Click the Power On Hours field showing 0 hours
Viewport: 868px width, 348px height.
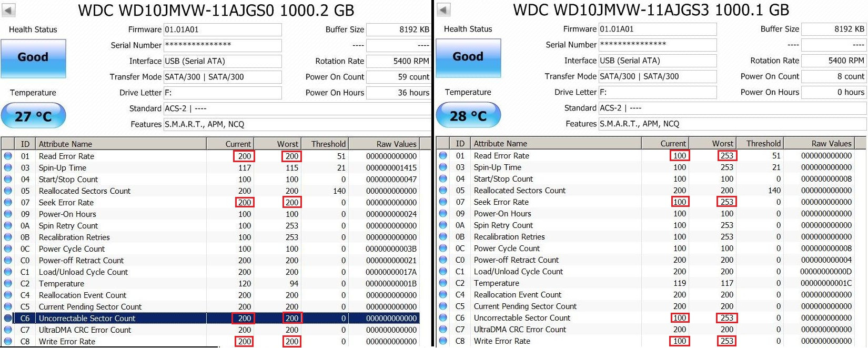click(x=834, y=92)
